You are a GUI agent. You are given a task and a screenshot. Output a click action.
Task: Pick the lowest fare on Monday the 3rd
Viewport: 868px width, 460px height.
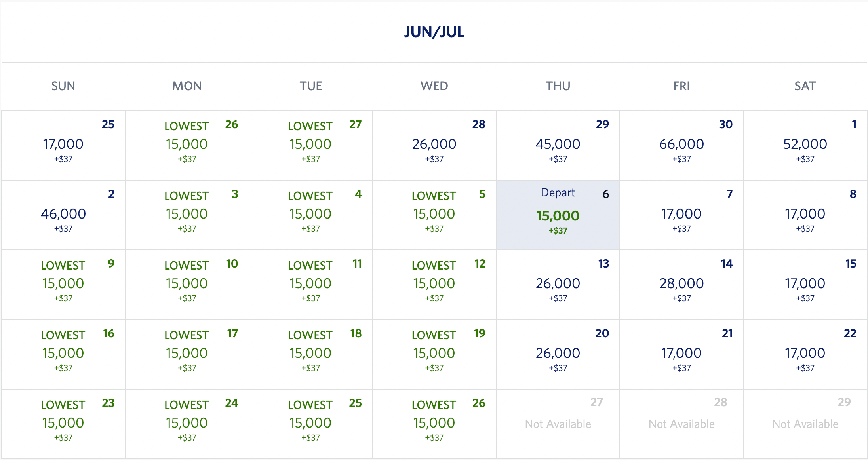click(187, 215)
